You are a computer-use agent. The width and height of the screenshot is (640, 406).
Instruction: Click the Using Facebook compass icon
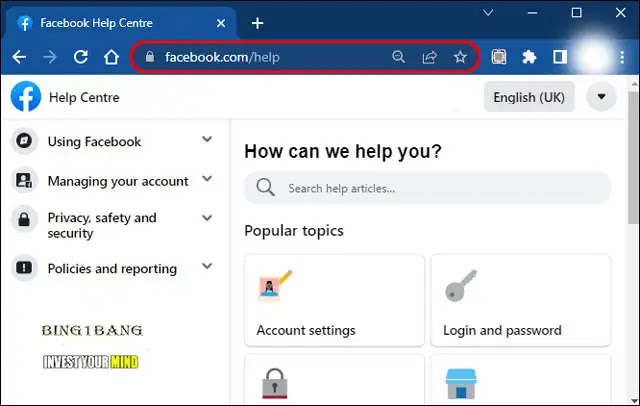24,141
